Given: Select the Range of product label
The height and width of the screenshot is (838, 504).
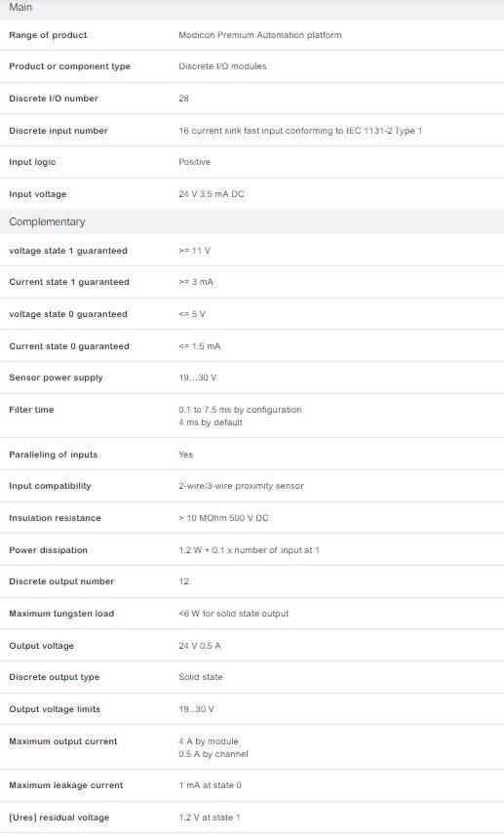Looking at the screenshot, I should coord(48,35).
